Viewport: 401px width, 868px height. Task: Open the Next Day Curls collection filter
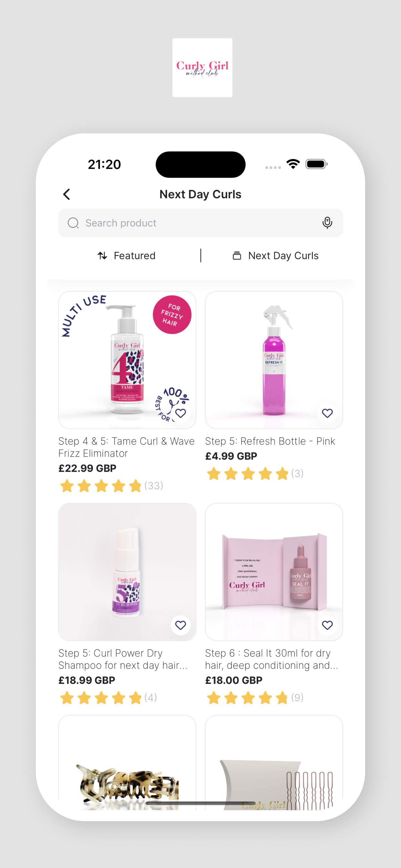[x=275, y=256]
